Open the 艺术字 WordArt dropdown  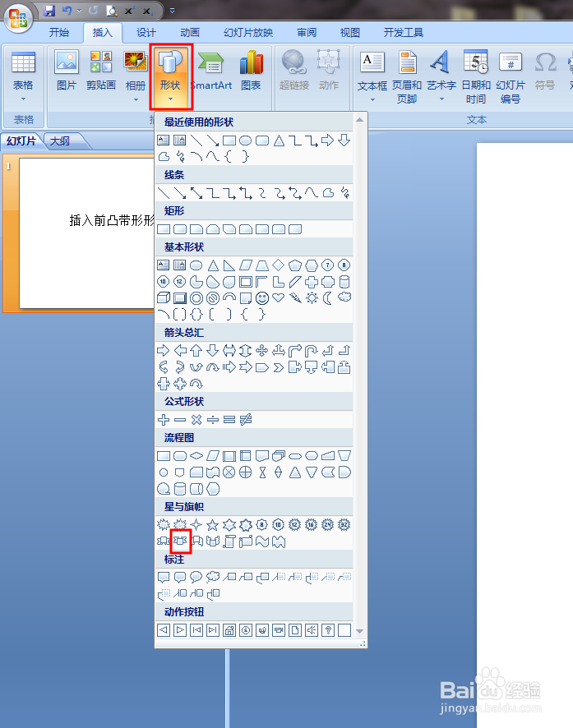point(441,99)
